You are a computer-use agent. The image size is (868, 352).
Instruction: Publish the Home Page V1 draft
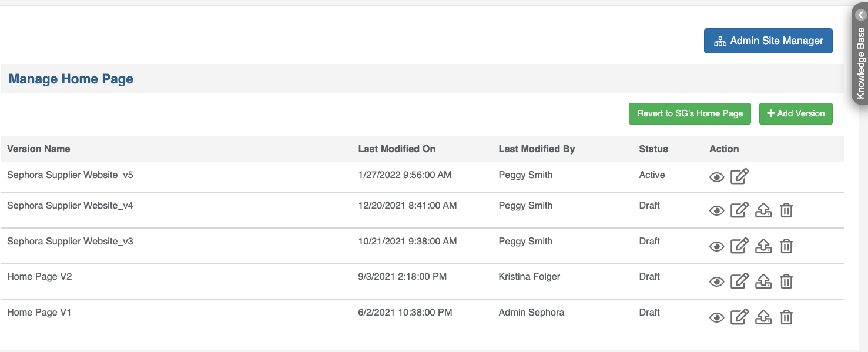(x=763, y=317)
